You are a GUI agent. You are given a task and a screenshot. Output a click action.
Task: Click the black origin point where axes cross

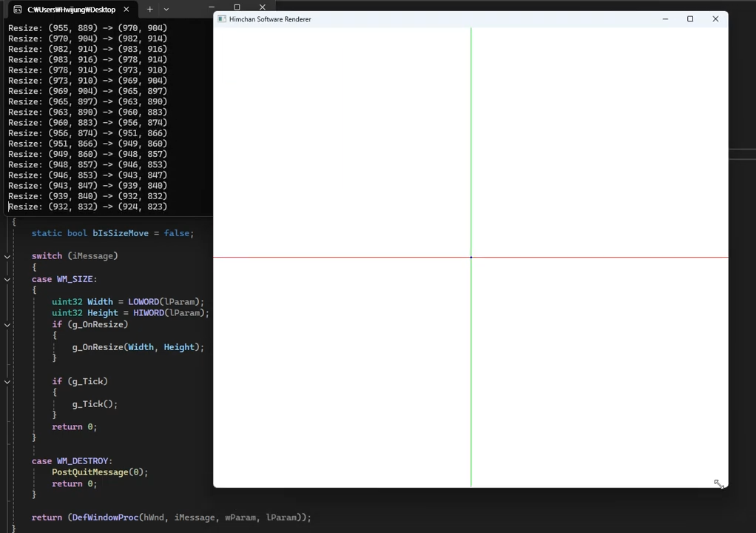pos(470,257)
